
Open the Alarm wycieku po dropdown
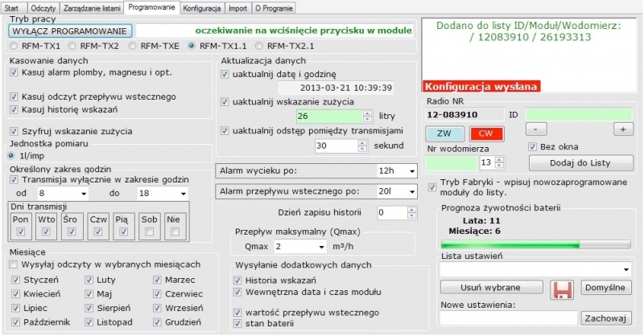410,170
